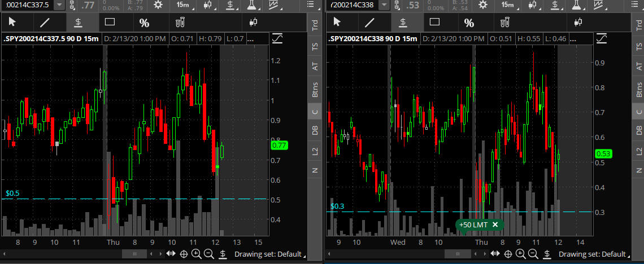Open the Trd sidebar tab beside the left chart

point(315,27)
